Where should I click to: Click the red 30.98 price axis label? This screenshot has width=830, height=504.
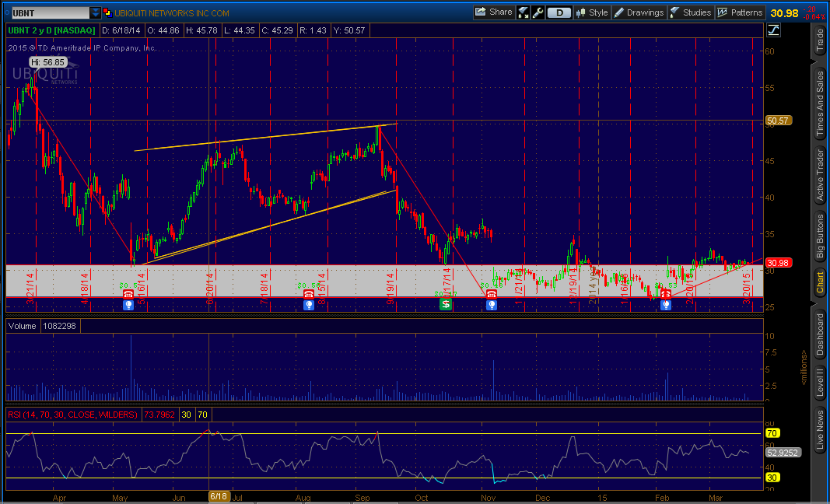(778, 263)
